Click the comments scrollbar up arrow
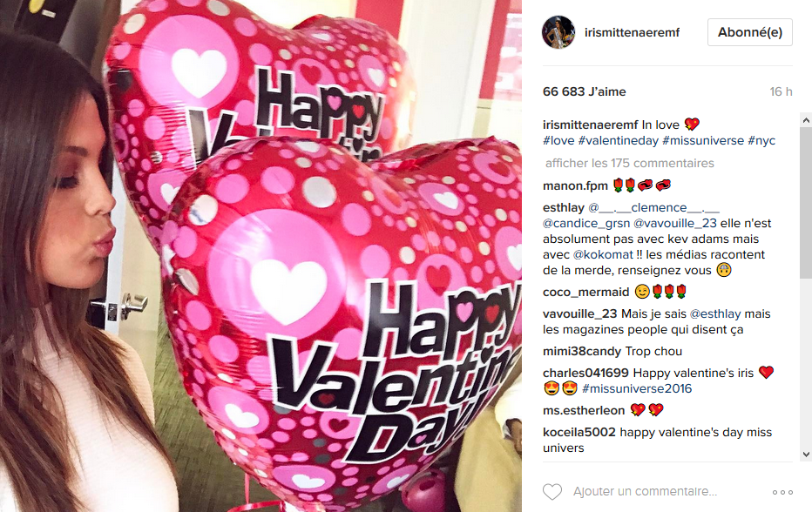Screen dimensions: 812x512 coord(806,120)
